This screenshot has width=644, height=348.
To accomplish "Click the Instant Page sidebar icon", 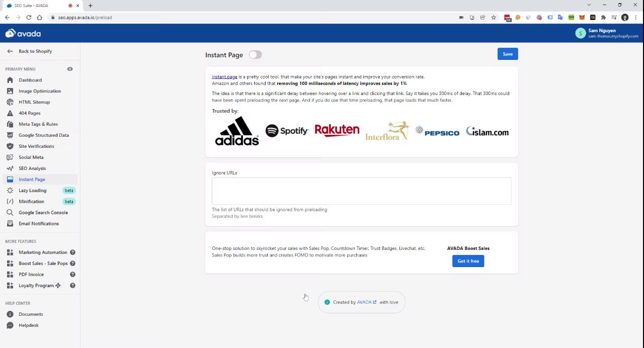I will pos(10,180).
